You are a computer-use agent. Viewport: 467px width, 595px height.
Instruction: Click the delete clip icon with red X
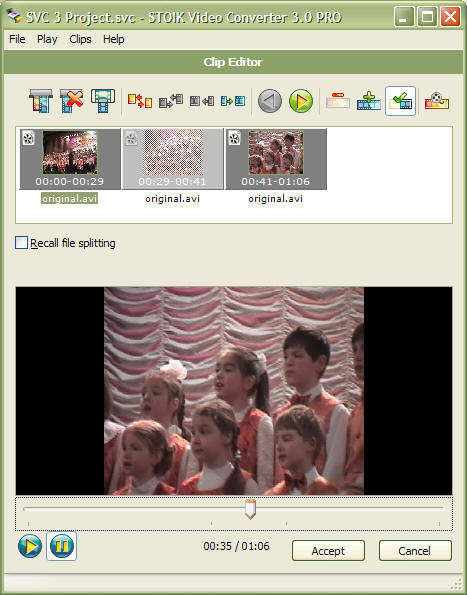tap(72, 101)
